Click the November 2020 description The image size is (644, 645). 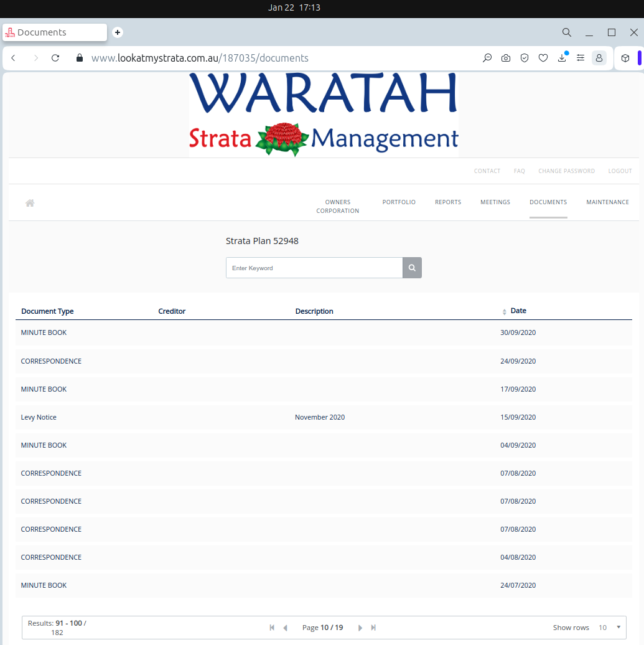(x=320, y=417)
